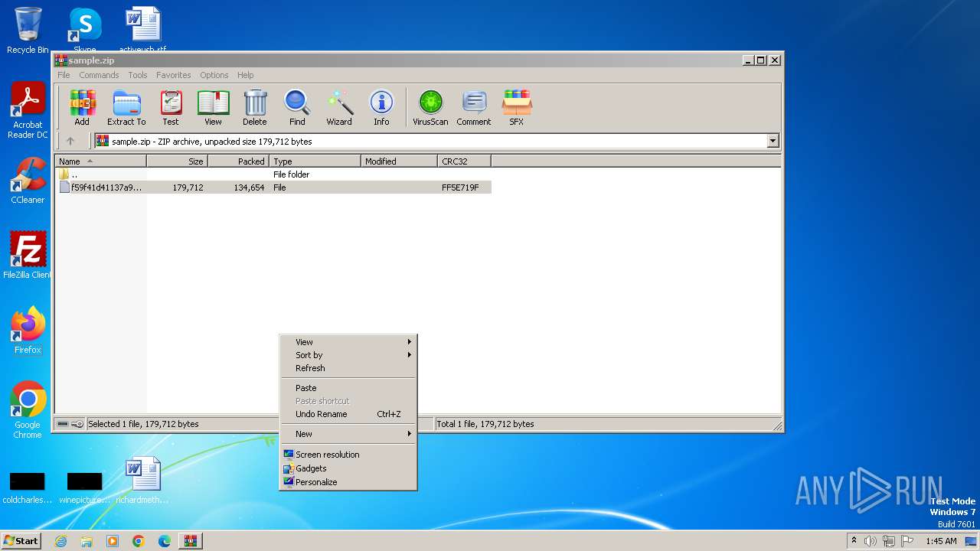Run VirusScan green bug icon
Image resolution: width=980 pixels, height=551 pixels.
[x=430, y=107]
